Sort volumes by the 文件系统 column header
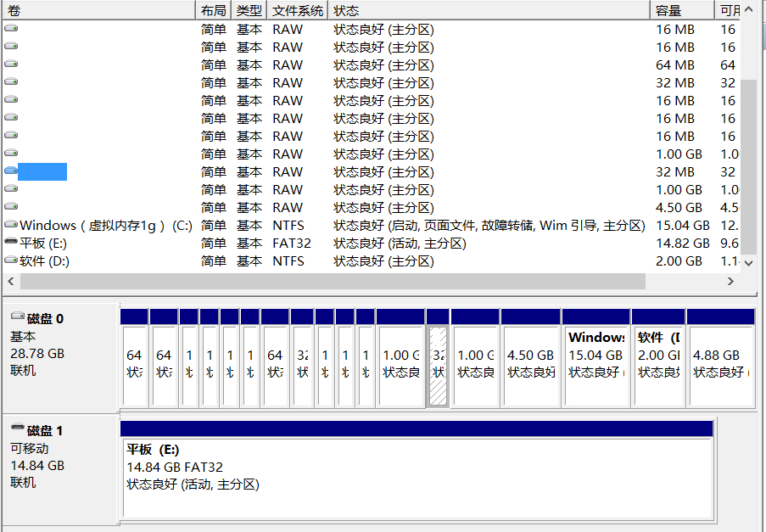The width and height of the screenshot is (766, 532). (298, 10)
